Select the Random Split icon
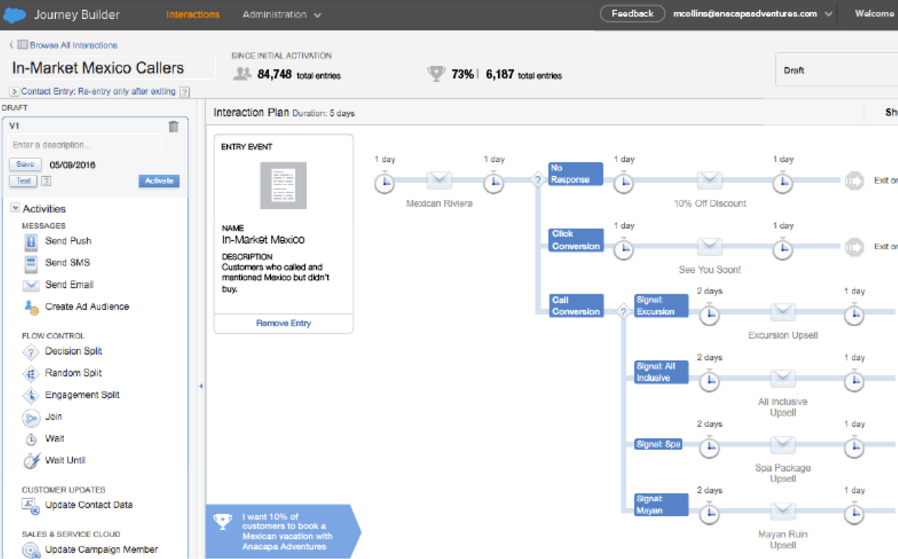Image resolution: width=898 pixels, height=559 pixels. pyautogui.click(x=31, y=373)
